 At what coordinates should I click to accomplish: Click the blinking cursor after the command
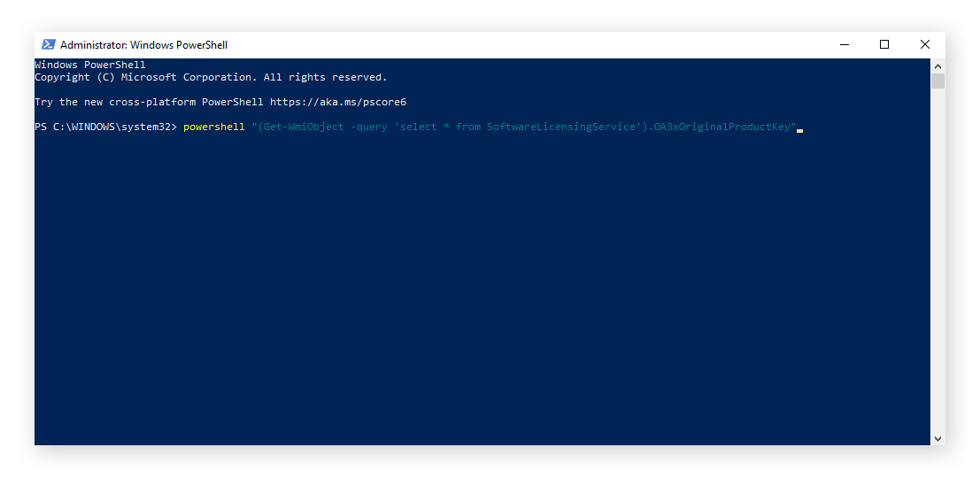(x=799, y=129)
